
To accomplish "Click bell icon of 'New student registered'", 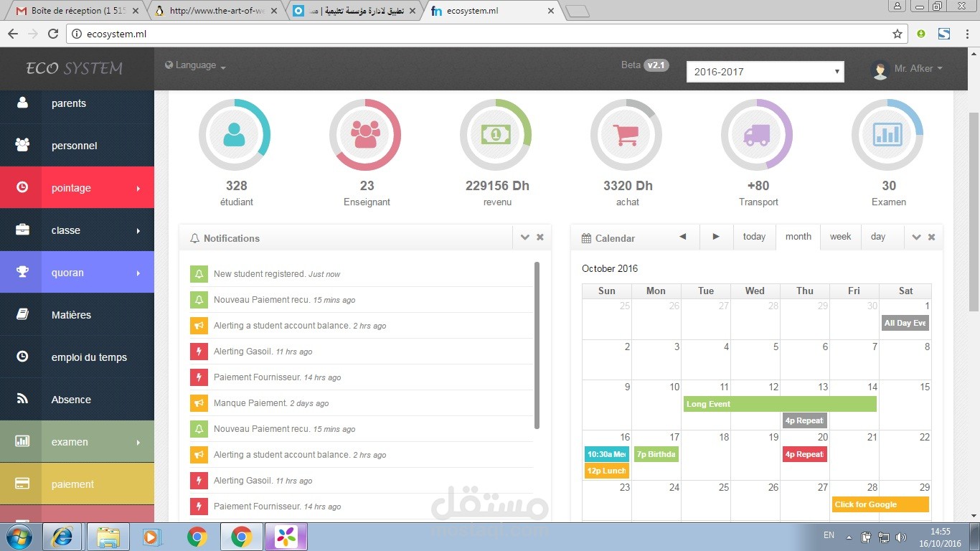I will click(199, 274).
